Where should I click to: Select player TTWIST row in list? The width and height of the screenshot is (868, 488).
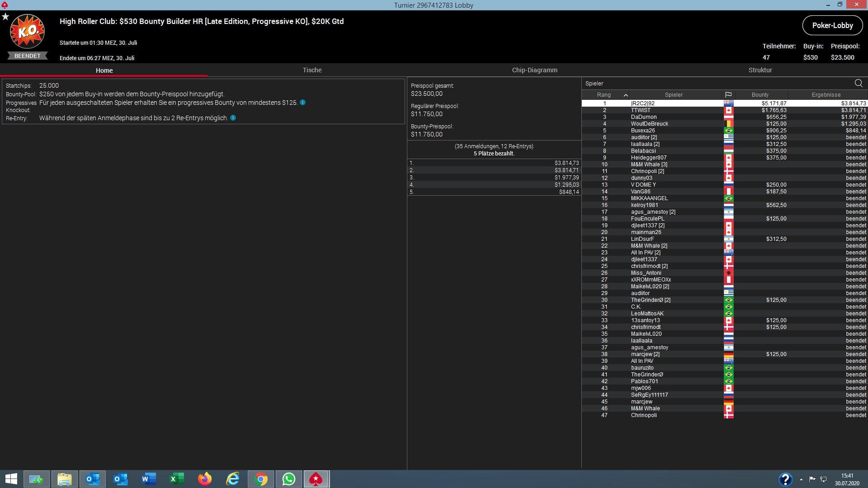tap(641, 110)
